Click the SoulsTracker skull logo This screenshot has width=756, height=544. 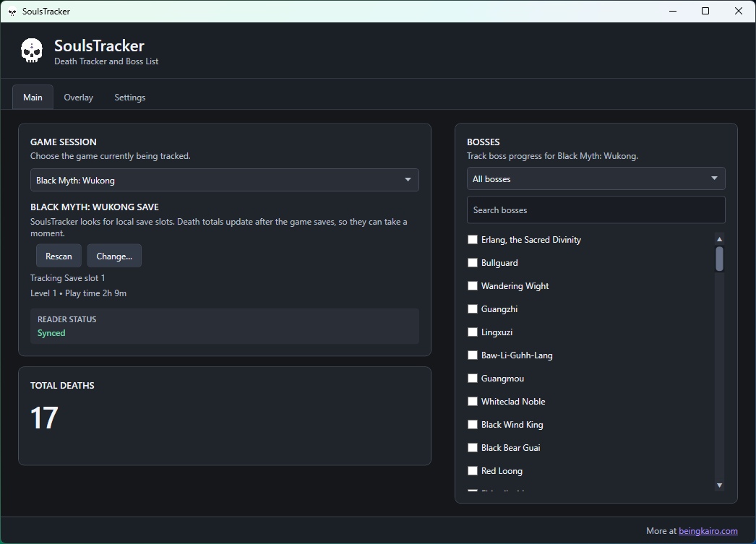coord(32,51)
